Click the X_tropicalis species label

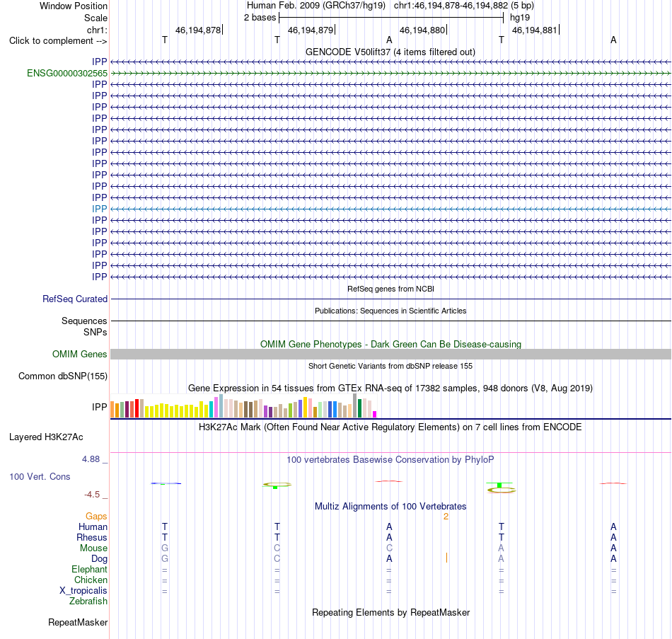click(83, 591)
